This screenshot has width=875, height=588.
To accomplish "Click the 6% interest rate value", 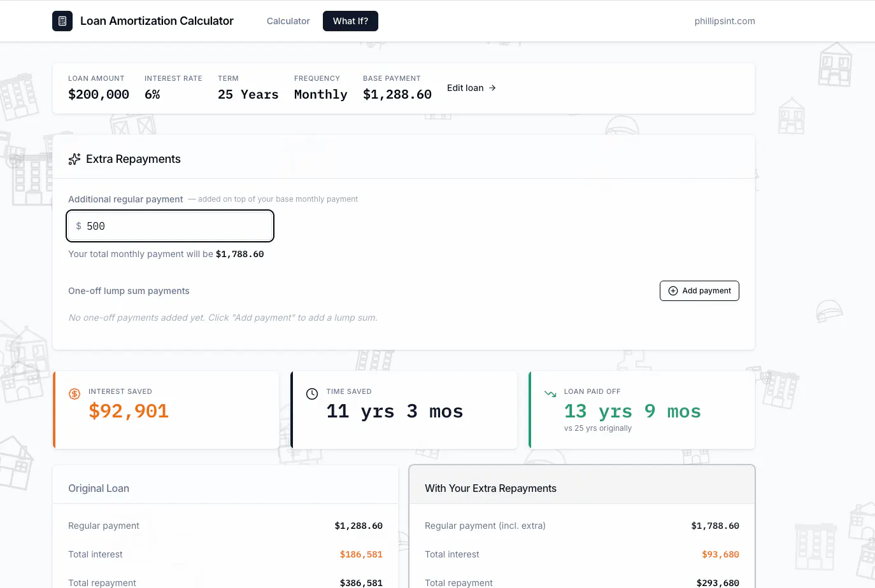I will tap(152, 94).
